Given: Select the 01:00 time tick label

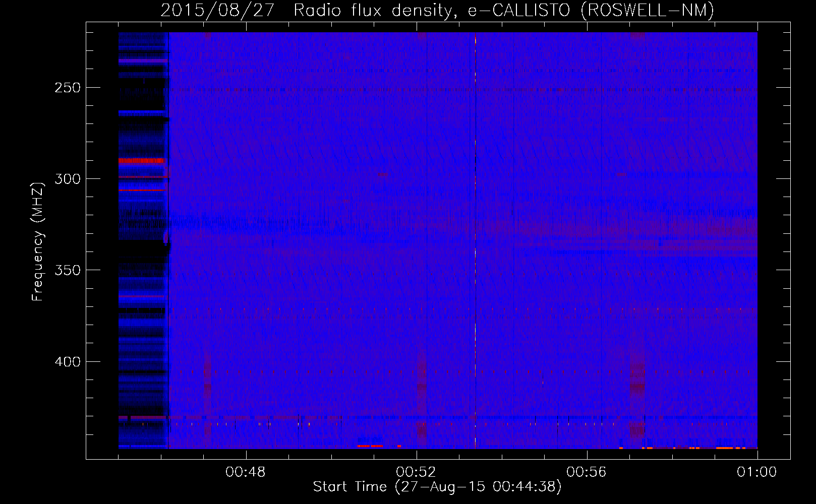Looking at the screenshot, I should tap(757, 472).
